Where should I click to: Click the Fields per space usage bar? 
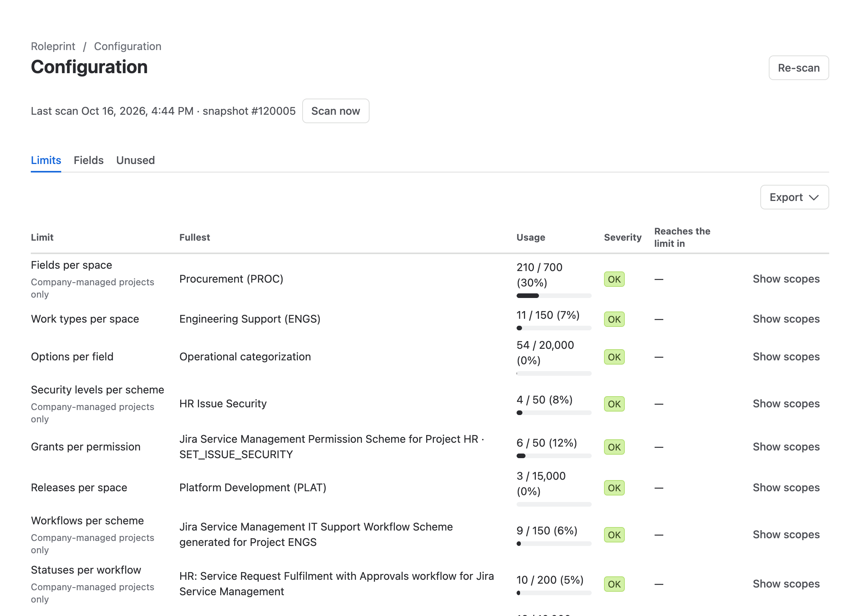[554, 296]
